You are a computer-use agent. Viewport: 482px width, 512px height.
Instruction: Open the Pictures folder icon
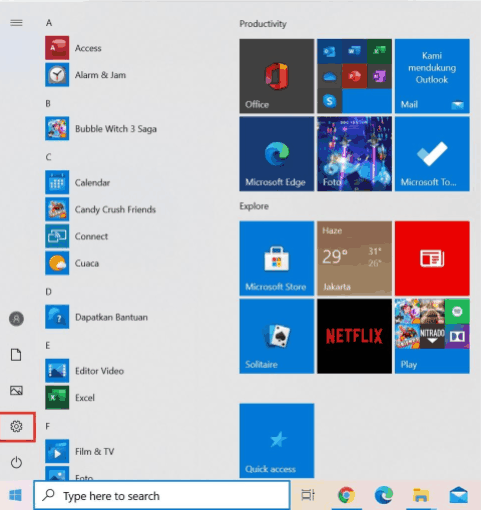coord(16,390)
